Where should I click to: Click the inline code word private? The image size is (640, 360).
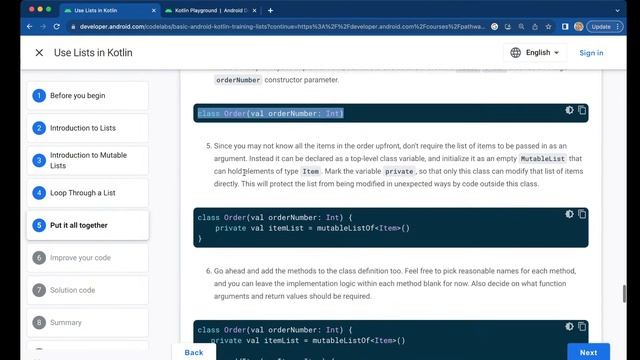tap(399, 171)
